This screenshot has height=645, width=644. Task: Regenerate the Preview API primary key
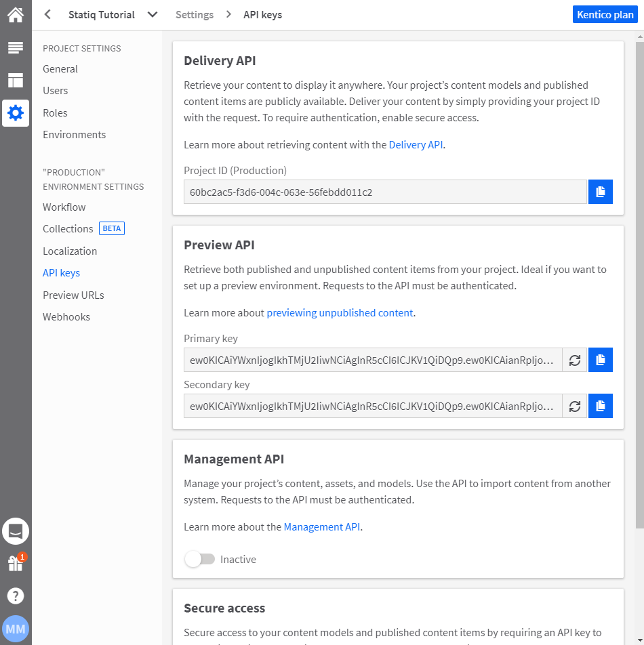tap(574, 360)
